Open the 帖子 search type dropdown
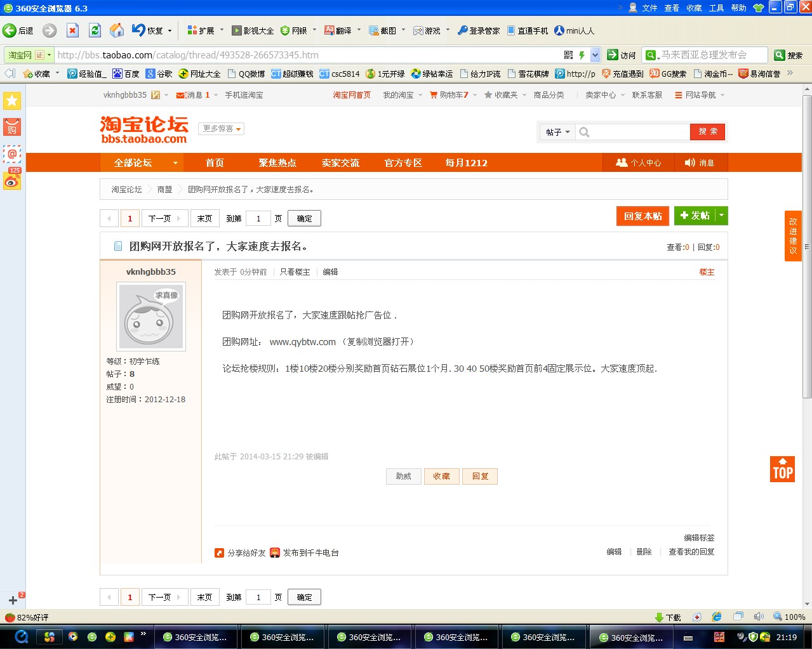812x649 pixels. point(557,132)
